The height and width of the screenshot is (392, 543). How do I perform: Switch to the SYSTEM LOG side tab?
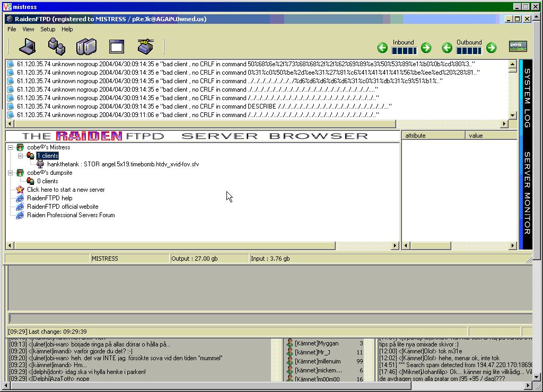coord(527,98)
